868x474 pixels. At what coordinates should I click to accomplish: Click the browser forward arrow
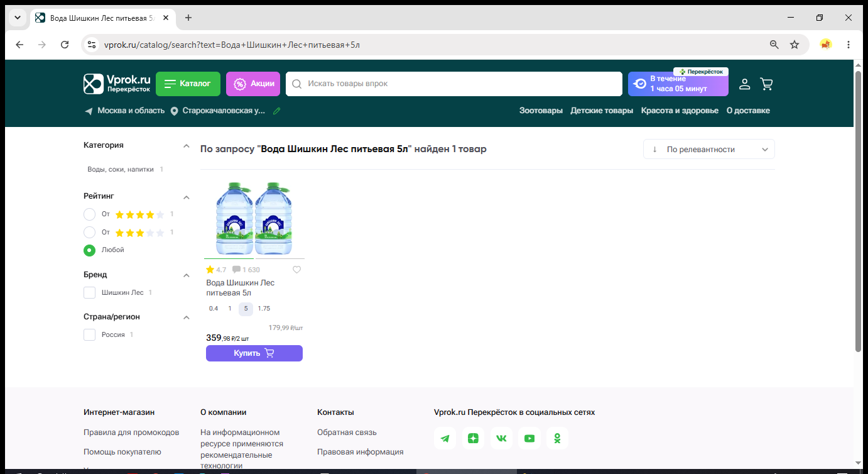click(42, 45)
